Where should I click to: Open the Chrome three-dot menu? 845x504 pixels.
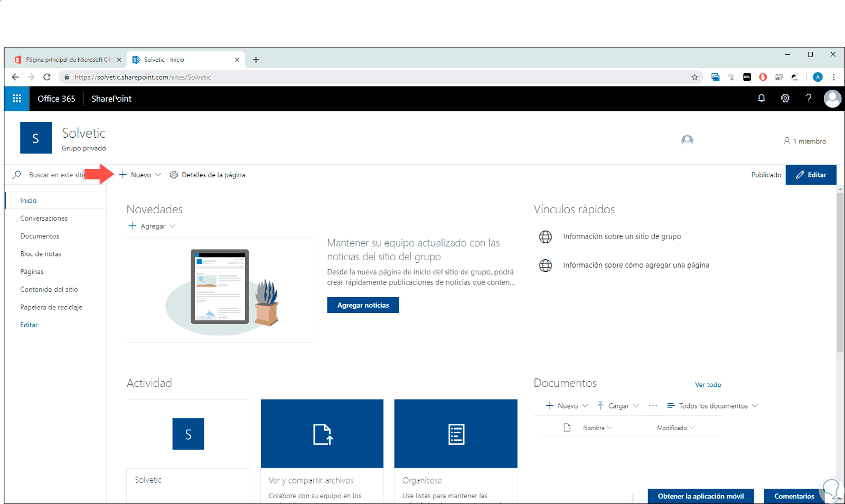tap(834, 77)
